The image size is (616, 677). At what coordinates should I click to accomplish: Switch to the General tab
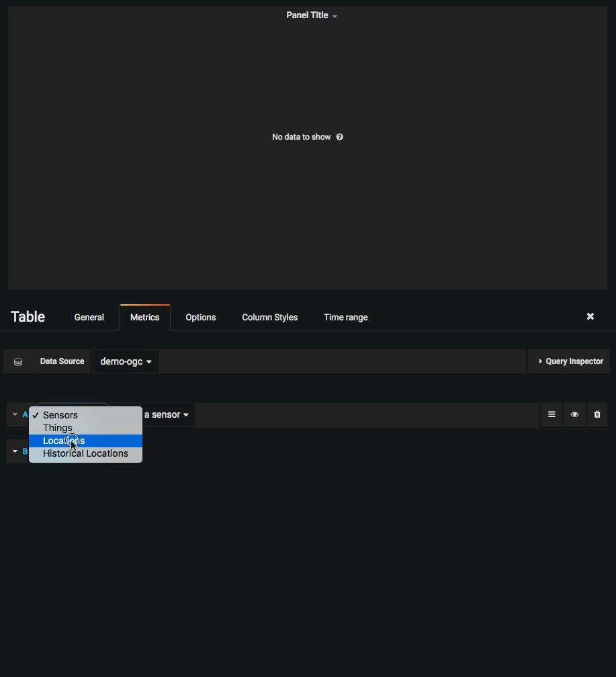[x=89, y=317]
